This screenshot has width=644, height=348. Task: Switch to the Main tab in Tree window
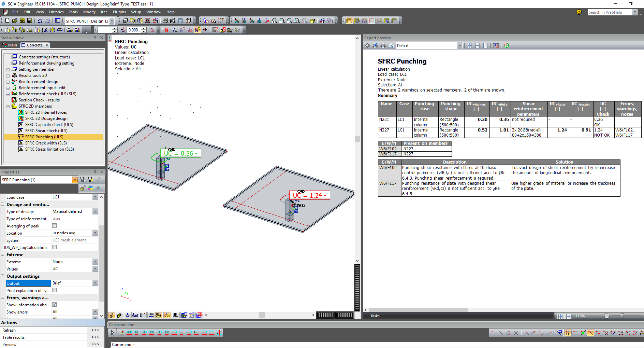10,45
